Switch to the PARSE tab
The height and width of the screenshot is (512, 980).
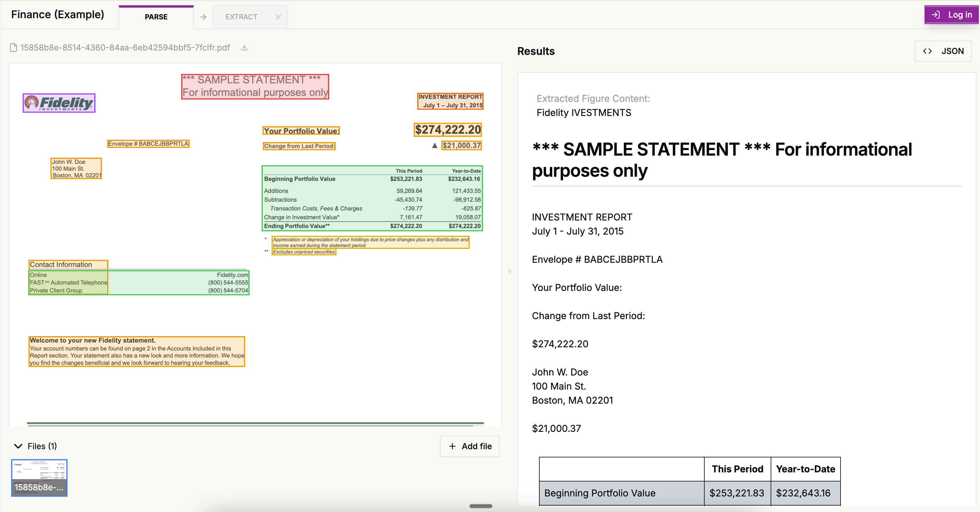(156, 17)
